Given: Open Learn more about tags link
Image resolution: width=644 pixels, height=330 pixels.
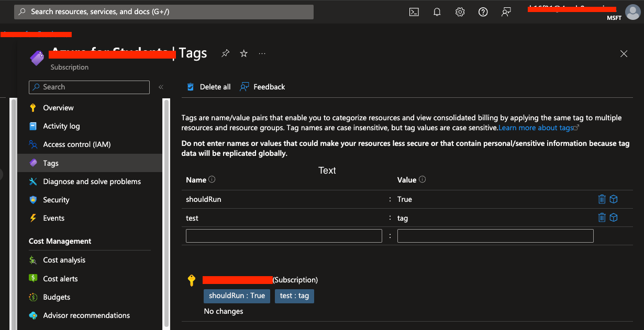Looking at the screenshot, I should coord(539,128).
